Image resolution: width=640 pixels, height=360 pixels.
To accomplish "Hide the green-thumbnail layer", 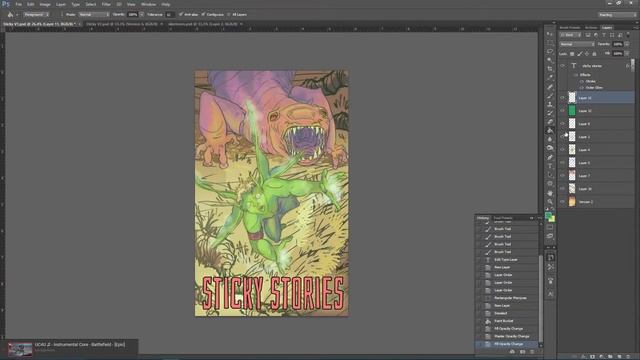I will point(563,111).
